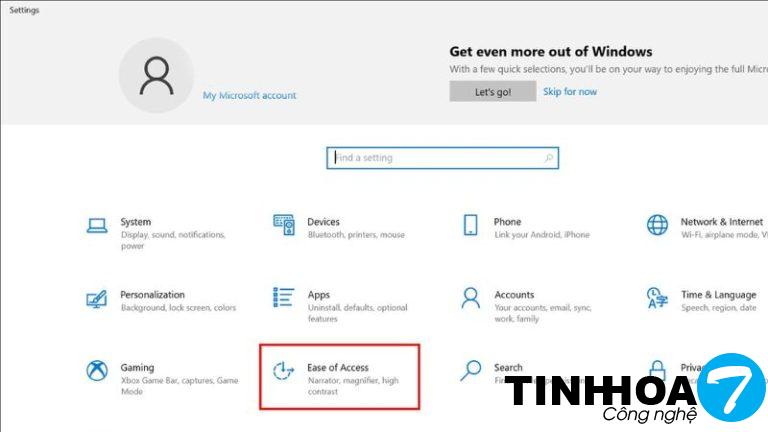Image resolution: width=768 pixels, height=432 pixels.
Task: Click the magnifier icon inside search box
Action: coord(549,158)
